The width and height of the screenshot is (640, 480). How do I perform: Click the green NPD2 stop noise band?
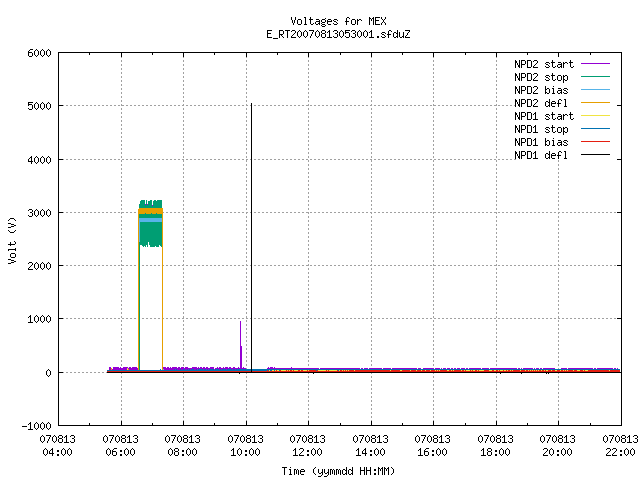151,233
